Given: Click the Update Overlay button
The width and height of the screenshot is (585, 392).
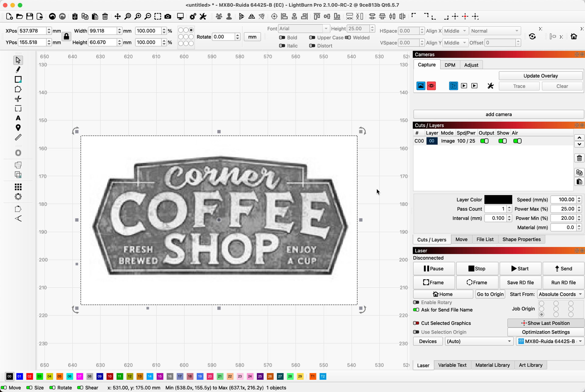Looking at the screenshot, I should click(x=541, y=76).
